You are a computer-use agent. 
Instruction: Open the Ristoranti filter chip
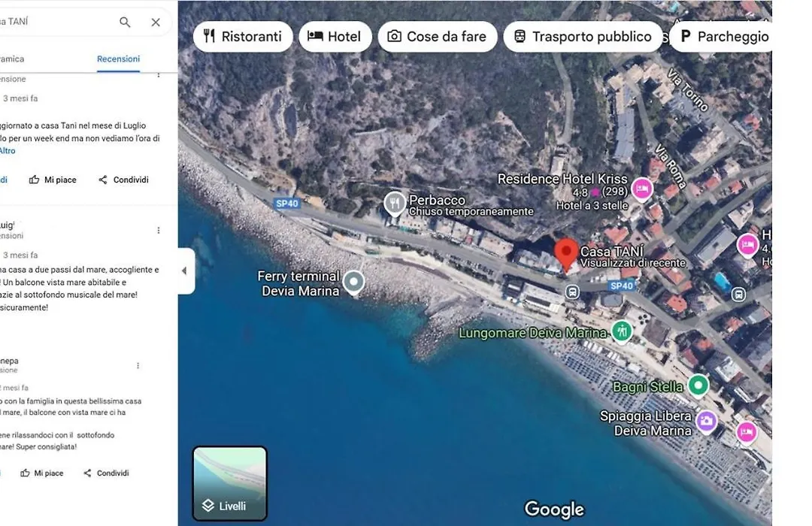click(243, 36)
